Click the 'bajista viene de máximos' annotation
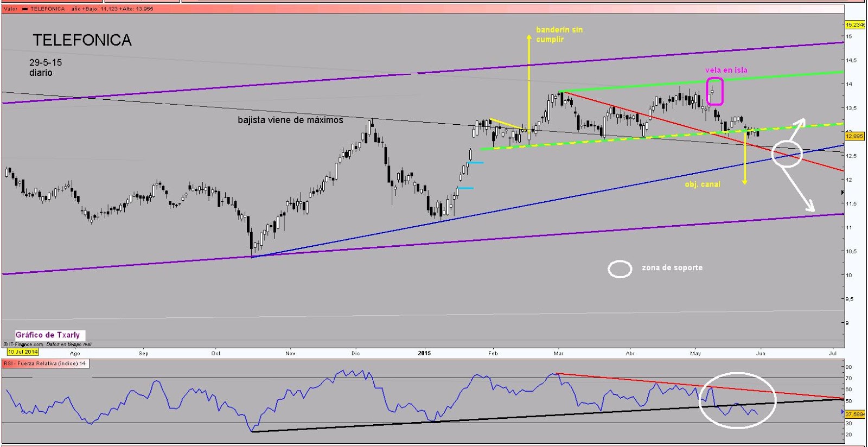 pyautogui.click(x=290, y=120)
